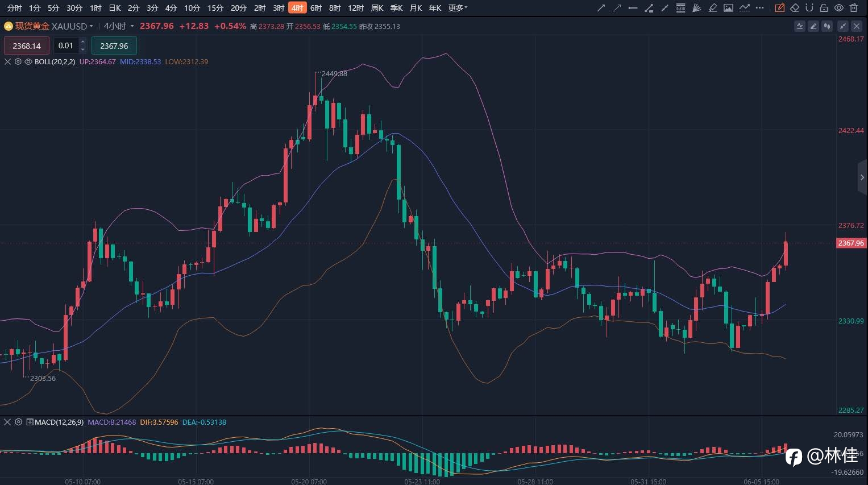Select the 15分 timeframe
Screen dimensions: 868x485
[215, 8]
